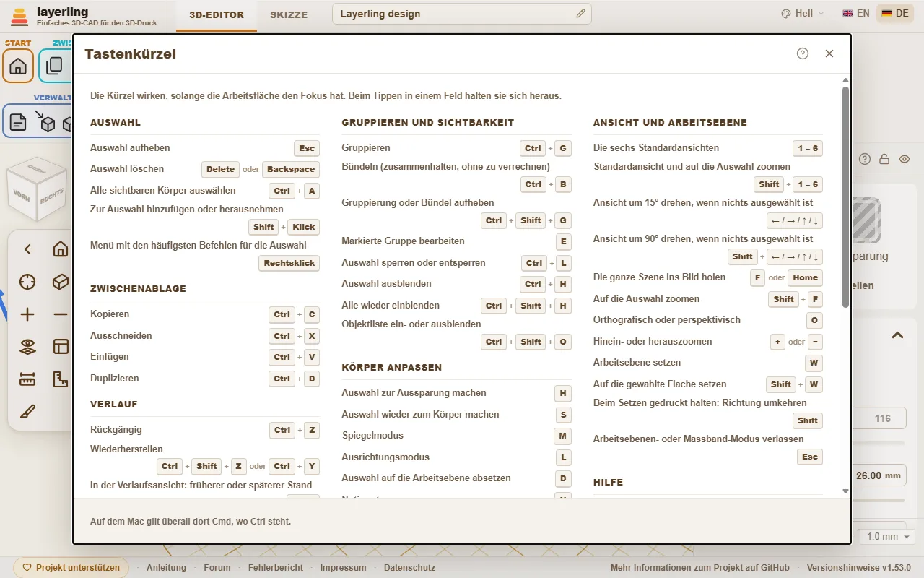Click the pencil sketch icon in left panel

click(27, 412)
